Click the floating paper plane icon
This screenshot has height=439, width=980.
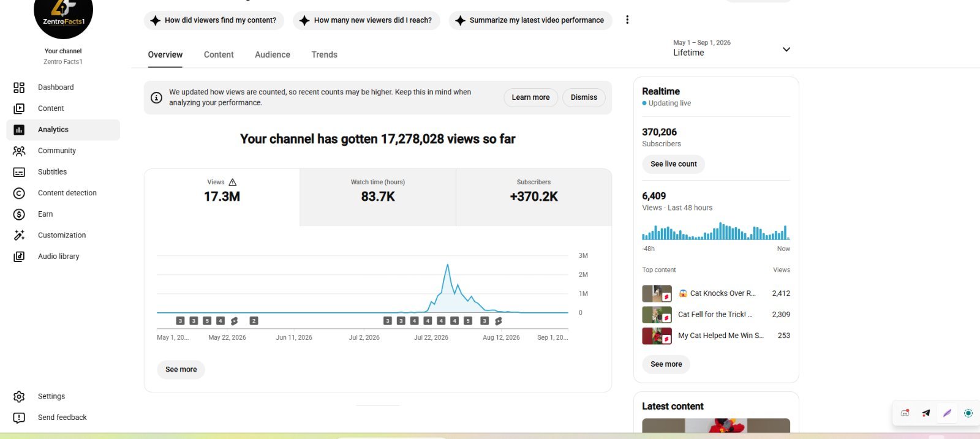[x=926, y=413]
